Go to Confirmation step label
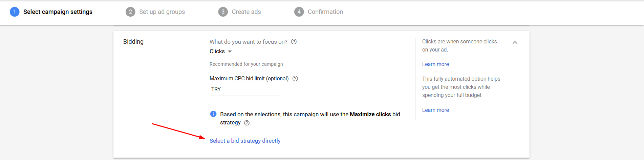The image size is (644, 160). (x=325, y=12)
